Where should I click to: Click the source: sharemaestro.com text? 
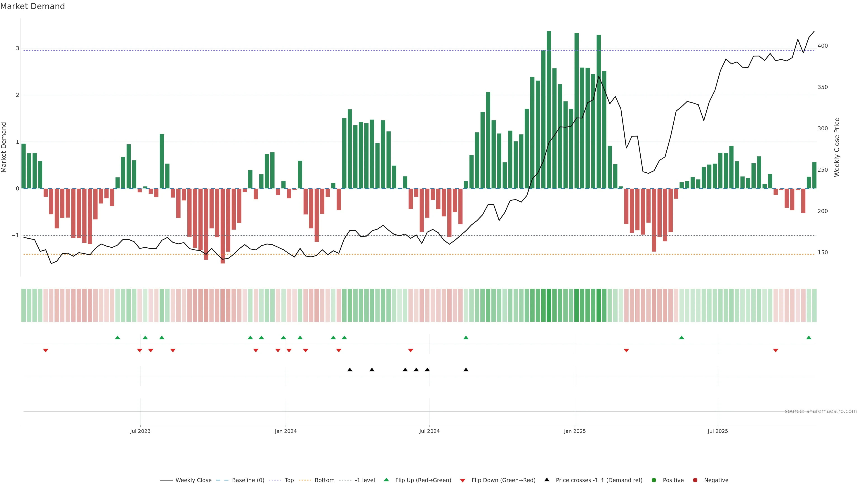click(821, 411)
